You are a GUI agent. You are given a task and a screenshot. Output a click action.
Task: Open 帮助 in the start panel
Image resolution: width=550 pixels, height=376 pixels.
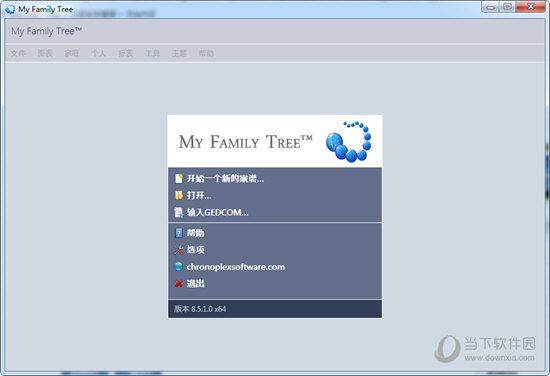[x=189, y=233]
